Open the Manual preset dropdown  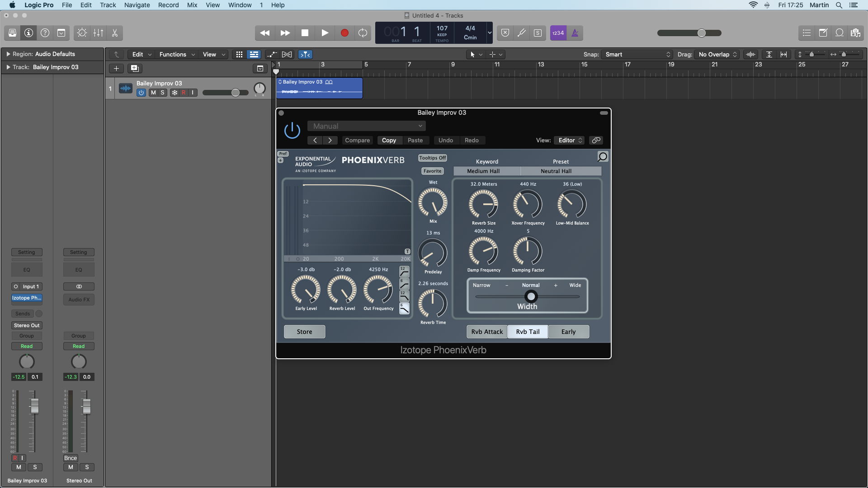coord(367,126)
